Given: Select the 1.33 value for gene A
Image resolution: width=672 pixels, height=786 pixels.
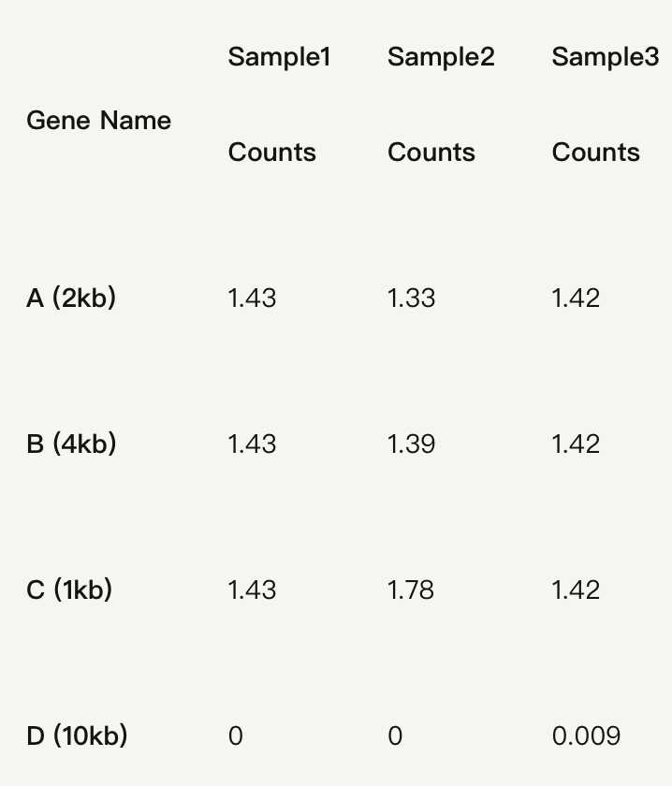Looking at the screenshot, I should pyautogui.click(x=411, y=298).
